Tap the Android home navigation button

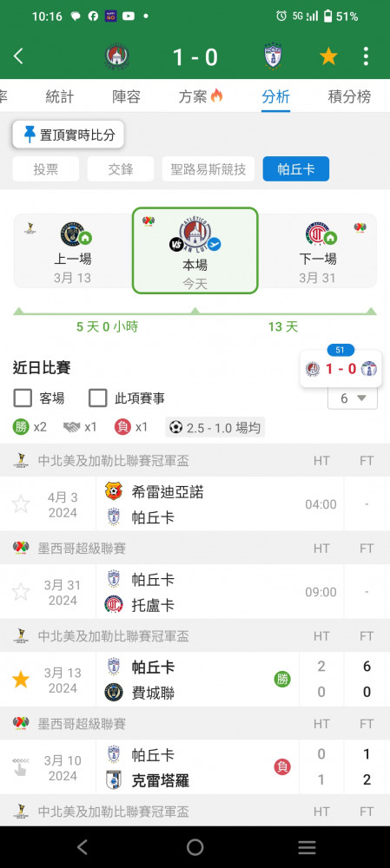click(x=195, y=847)
